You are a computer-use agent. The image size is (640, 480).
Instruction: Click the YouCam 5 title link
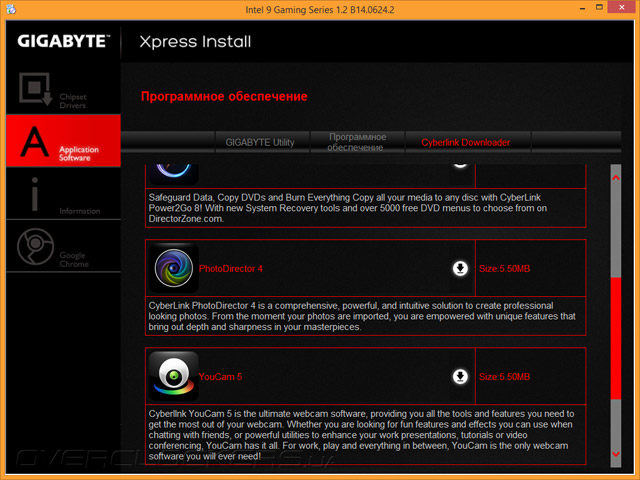220,377
